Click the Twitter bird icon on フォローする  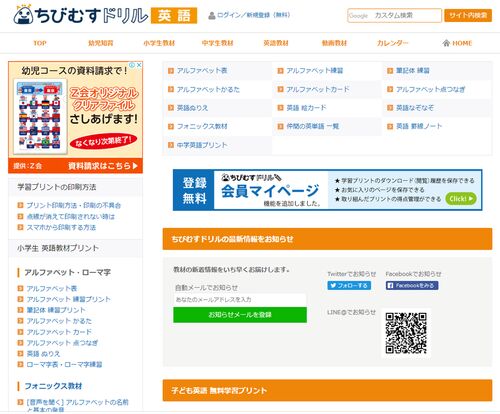coord(333,286)
